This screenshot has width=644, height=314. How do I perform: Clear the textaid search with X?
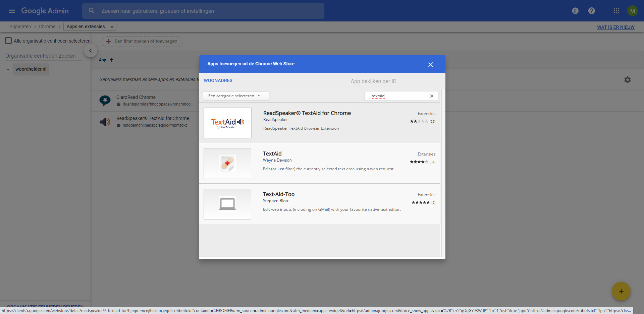[x=432, y=96]
